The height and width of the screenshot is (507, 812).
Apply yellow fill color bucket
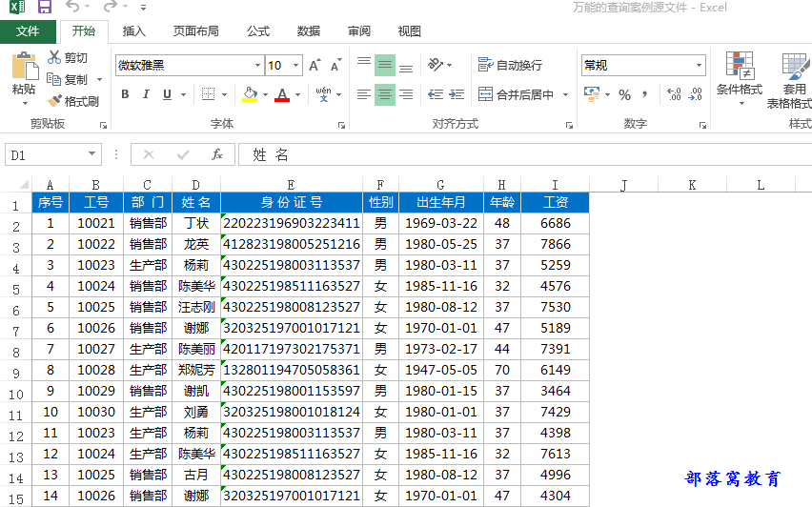(x=250, y=94)
